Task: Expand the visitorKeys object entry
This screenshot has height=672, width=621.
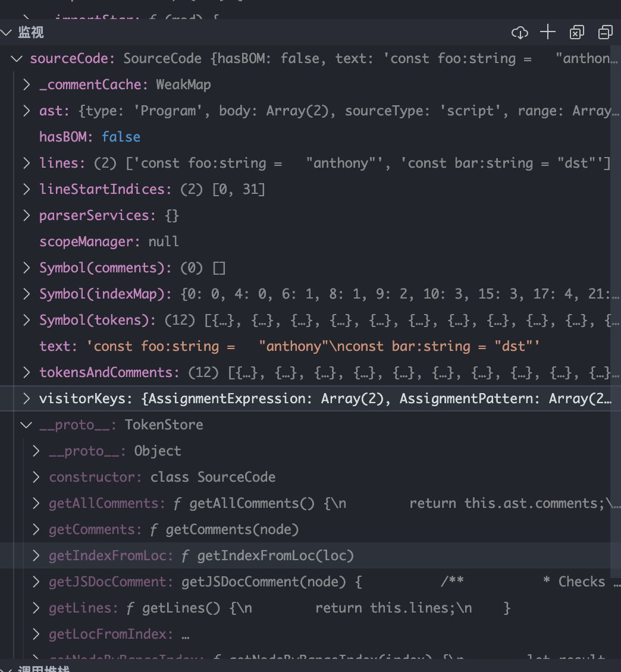Action: click(27, 398)
